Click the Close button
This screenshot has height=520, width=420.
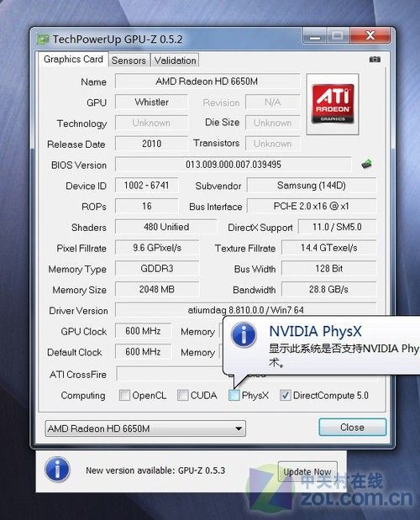[x=352, y=427]
